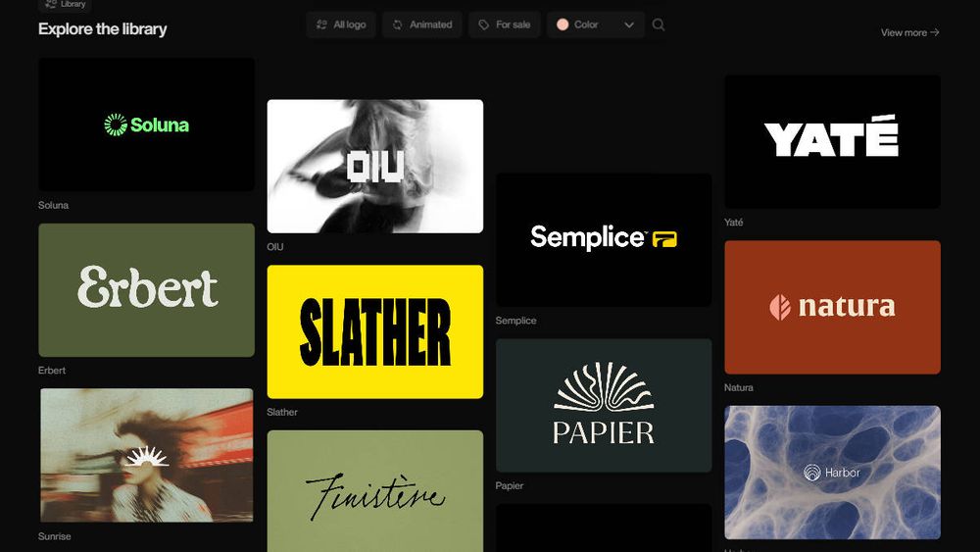Expand the Color chevron arrow
This screenshot has width=980, height=552.
click(629, 25)
